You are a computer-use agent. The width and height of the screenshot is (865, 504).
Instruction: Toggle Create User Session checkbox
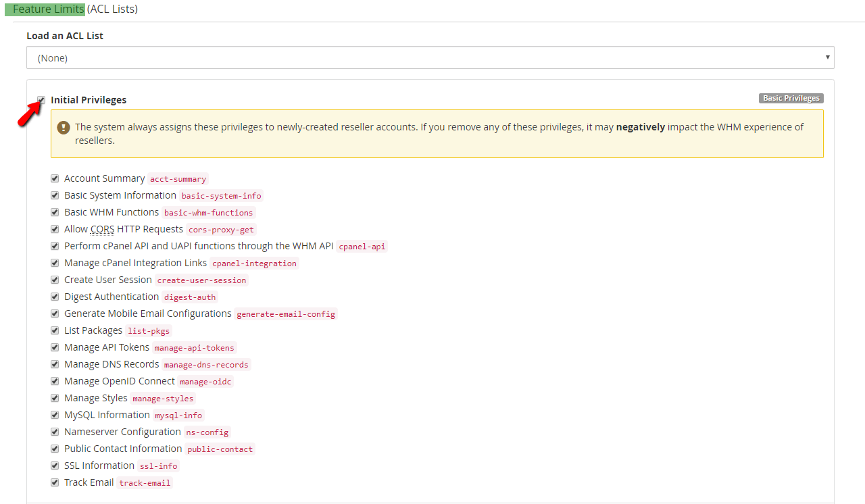[55, 280]
